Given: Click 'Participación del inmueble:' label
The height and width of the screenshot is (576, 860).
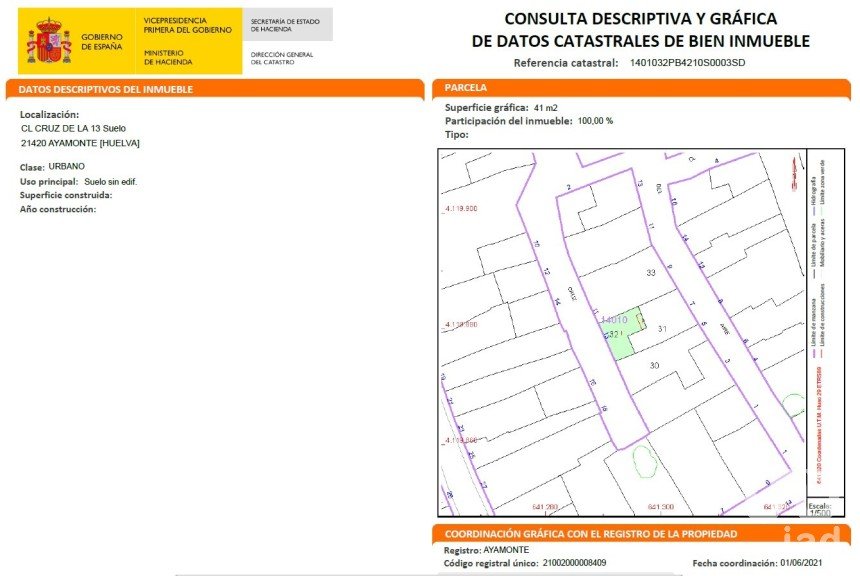Looking at the screenshot, I should coord(508,121).
